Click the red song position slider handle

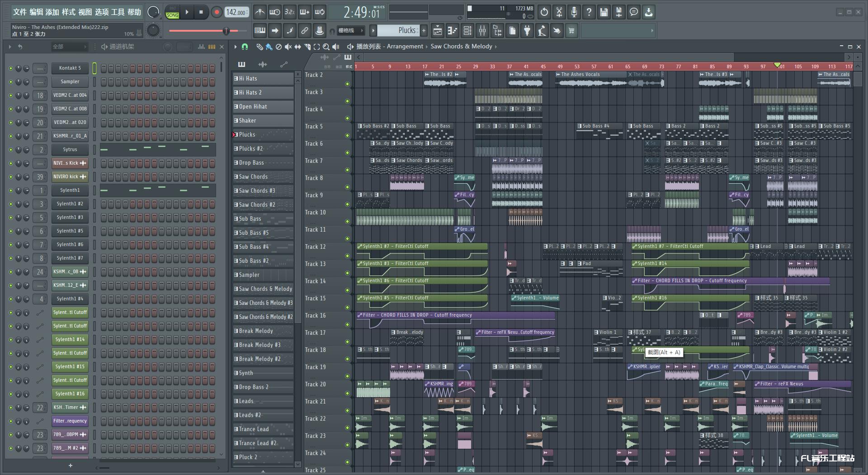(226, 31)
